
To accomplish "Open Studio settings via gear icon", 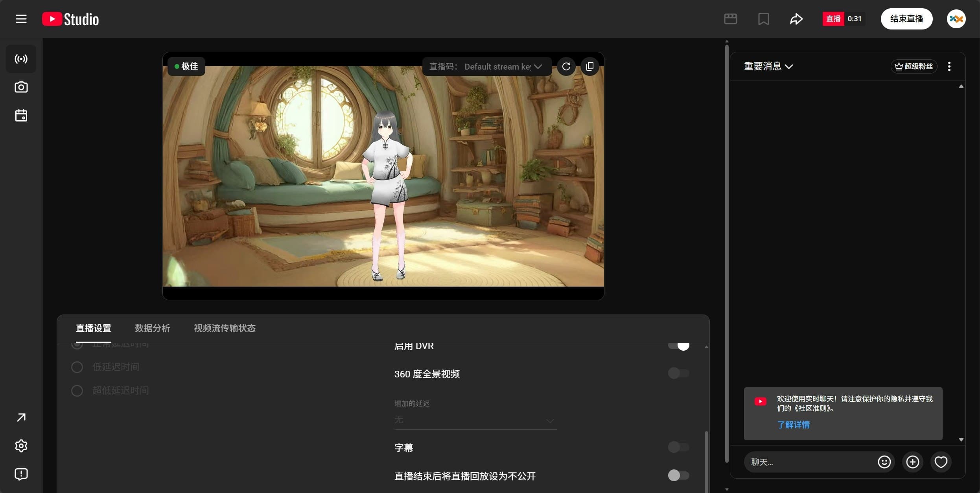I will pyautogui.click(x=20, y=446).
